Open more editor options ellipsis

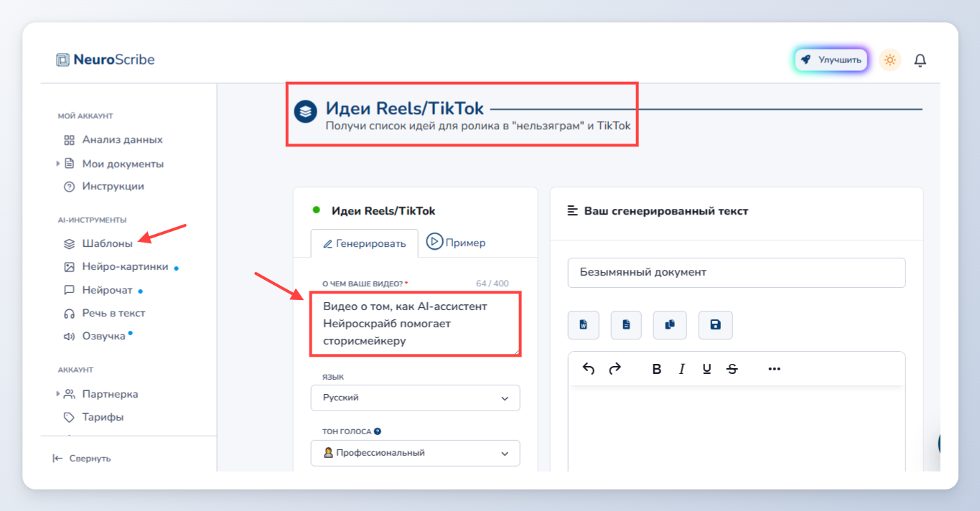[x=774, y=369]
